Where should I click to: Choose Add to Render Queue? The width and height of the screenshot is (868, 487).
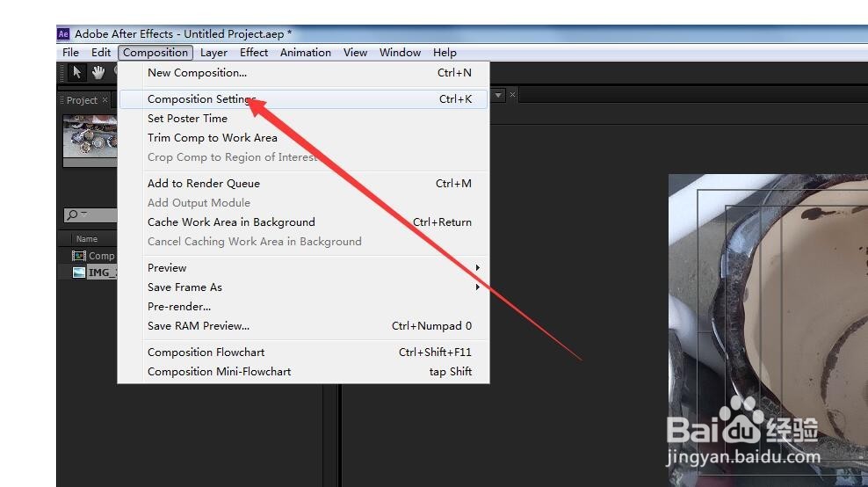tap(303, 184)
